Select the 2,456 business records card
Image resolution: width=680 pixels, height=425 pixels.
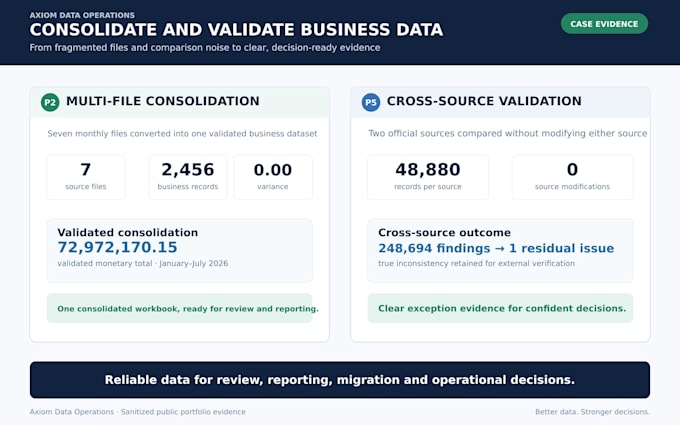click(x=188, y=177)
